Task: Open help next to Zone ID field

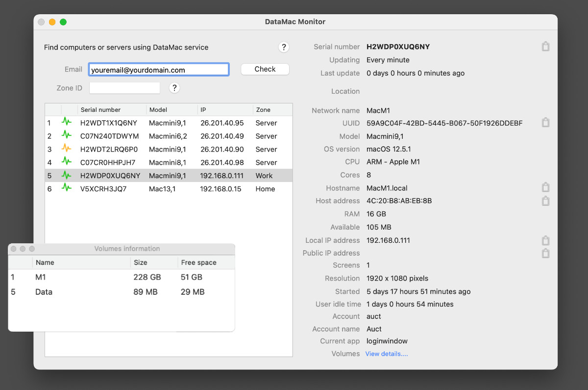Action: (x=174, y=88)
